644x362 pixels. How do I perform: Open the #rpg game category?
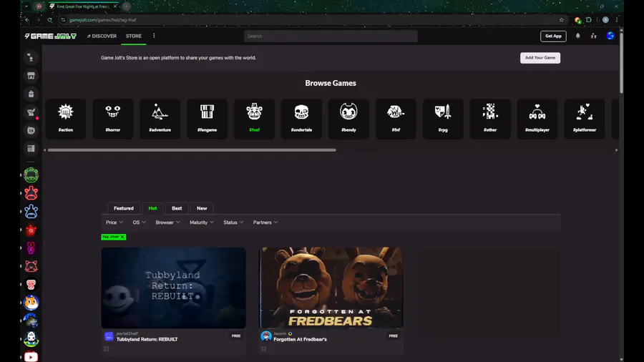[x=443, y=119]
